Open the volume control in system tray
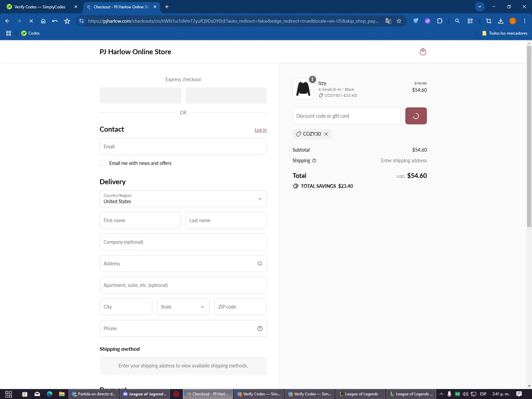532x399 pixels. pos(465,394)
